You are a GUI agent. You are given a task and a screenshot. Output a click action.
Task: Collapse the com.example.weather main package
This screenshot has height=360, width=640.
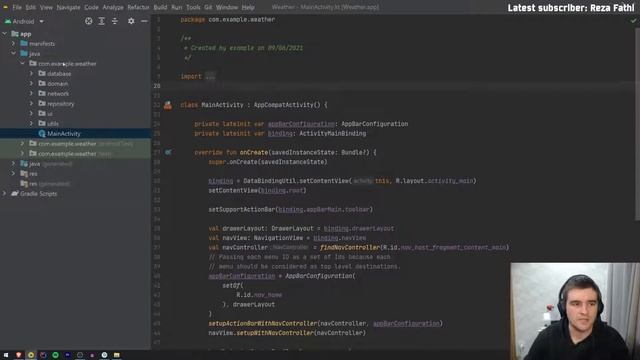tap(22, 64)
